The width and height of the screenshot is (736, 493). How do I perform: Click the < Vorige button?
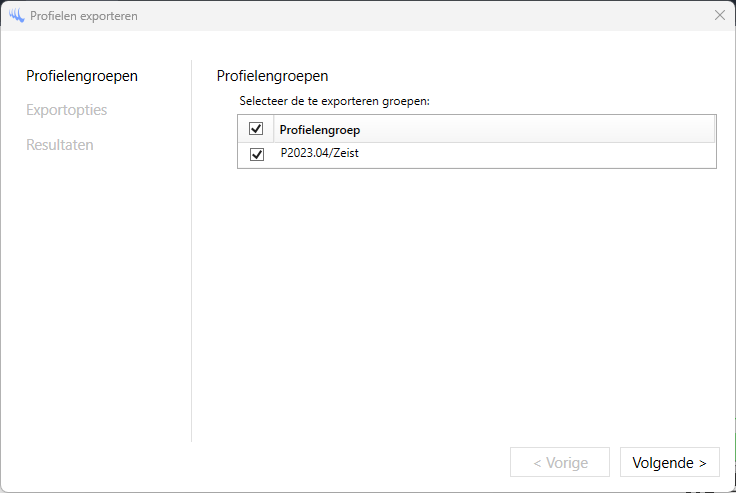point(559,463)
